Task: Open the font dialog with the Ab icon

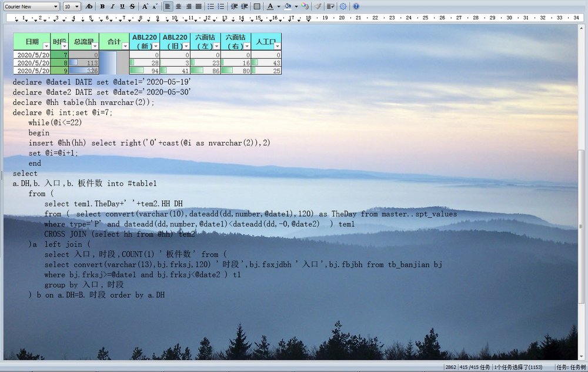Action: tap(89, 6)
